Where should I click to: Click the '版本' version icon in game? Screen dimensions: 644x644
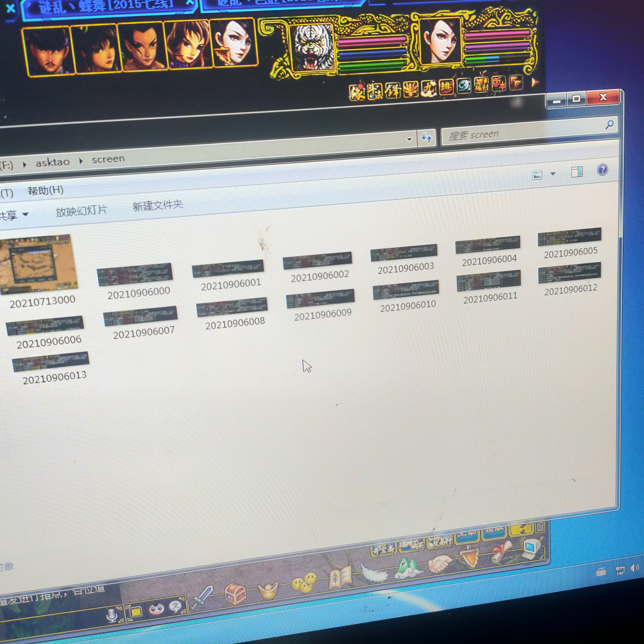pyautogui.click(x=499, y=83)
